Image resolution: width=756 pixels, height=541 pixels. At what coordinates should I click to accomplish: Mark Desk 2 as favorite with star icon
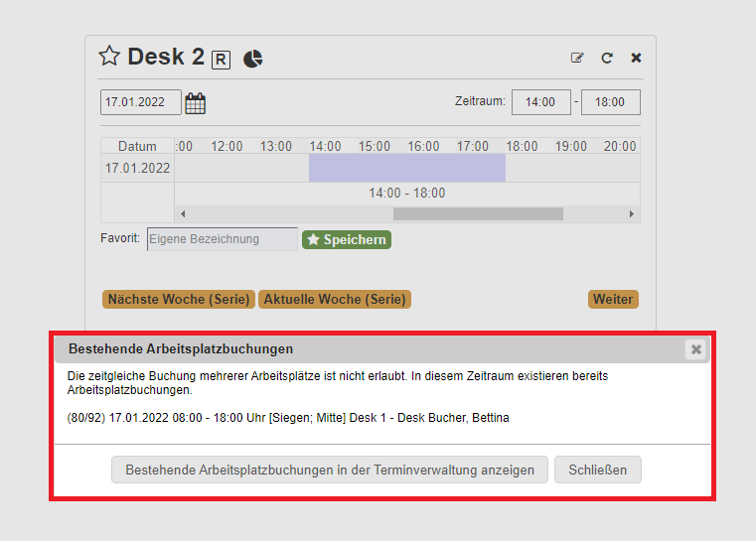(x=109, y=57)
